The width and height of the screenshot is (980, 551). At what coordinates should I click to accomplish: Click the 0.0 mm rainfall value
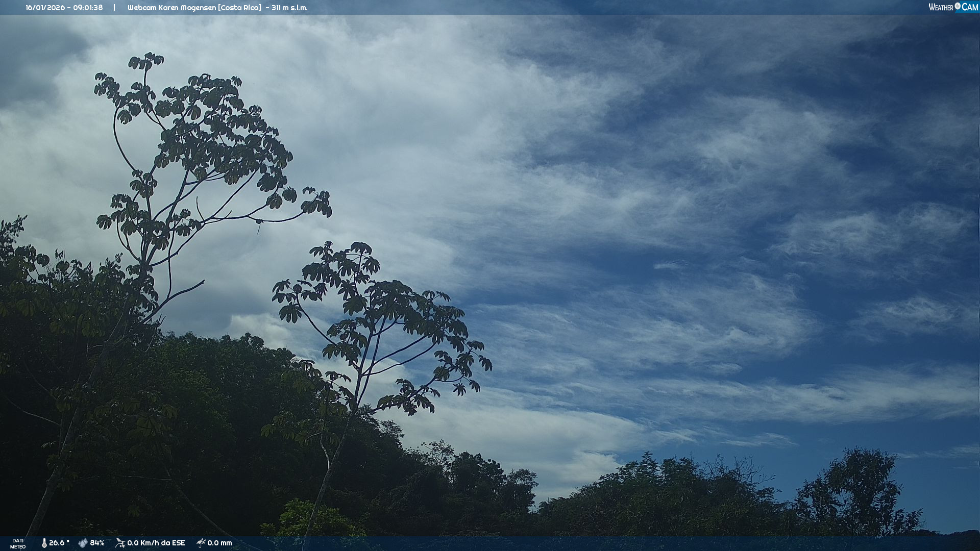pos(219,543)
